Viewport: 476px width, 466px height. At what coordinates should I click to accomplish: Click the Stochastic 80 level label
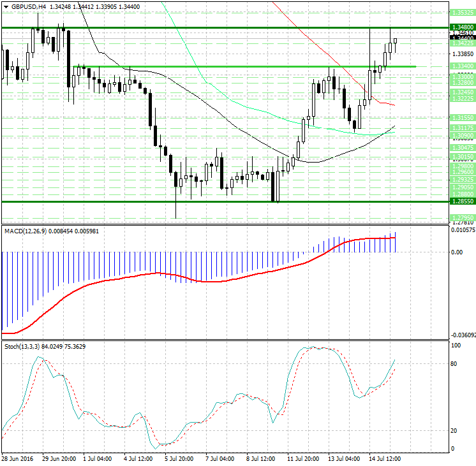[x=454, y=364]
